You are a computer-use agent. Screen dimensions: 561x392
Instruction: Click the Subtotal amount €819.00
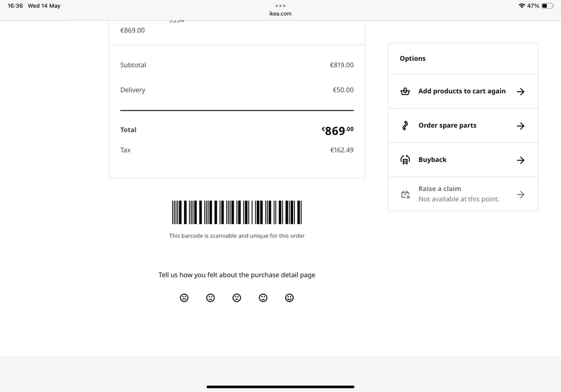click(342, 65)
